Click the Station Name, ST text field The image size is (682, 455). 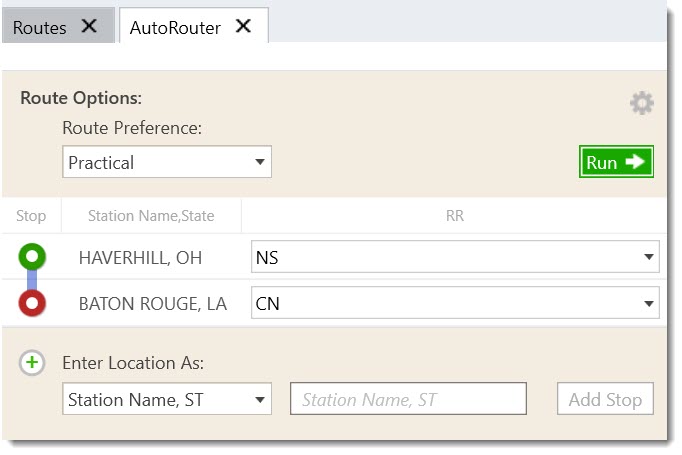[x=408, y=400]
